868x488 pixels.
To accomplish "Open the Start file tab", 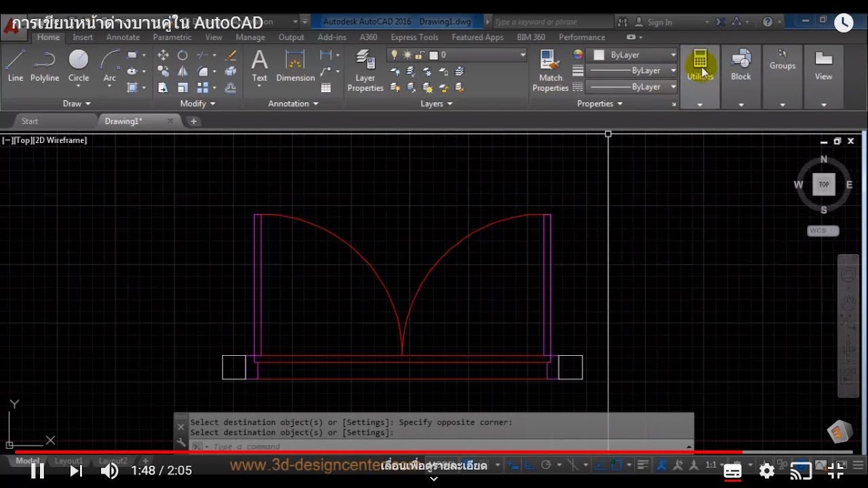I will (x=30, y=121).
